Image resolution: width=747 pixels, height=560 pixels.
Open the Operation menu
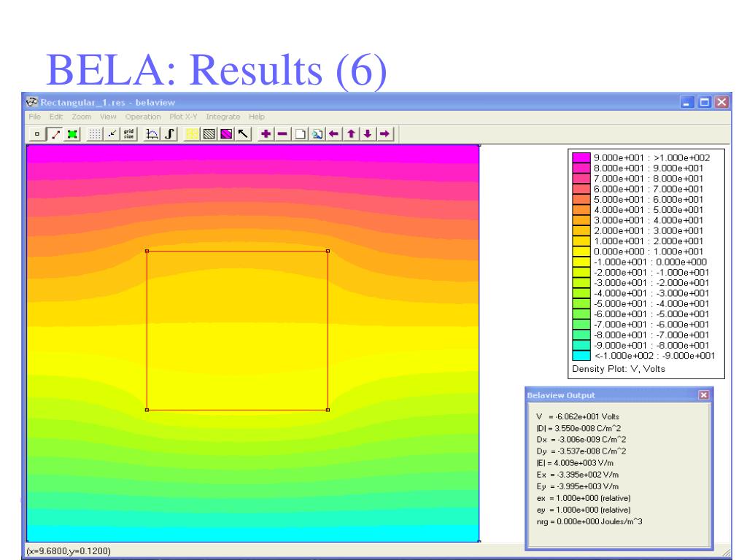[x=143, y=117]
